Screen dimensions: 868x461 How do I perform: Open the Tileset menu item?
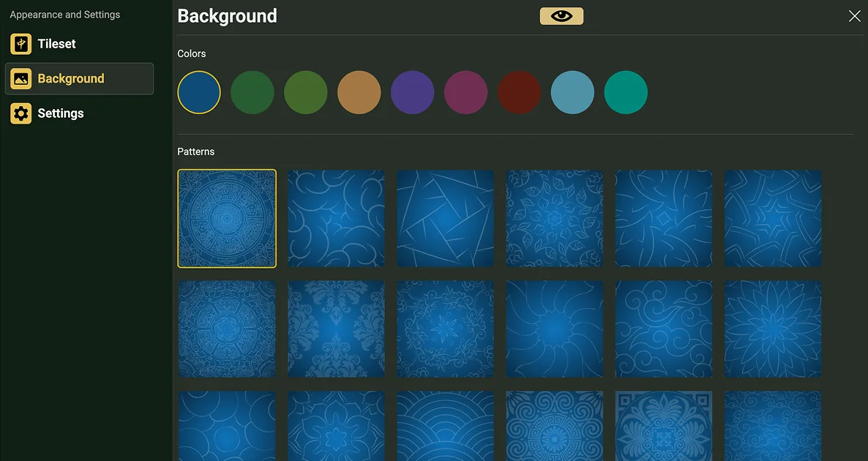tap(56, 44)
